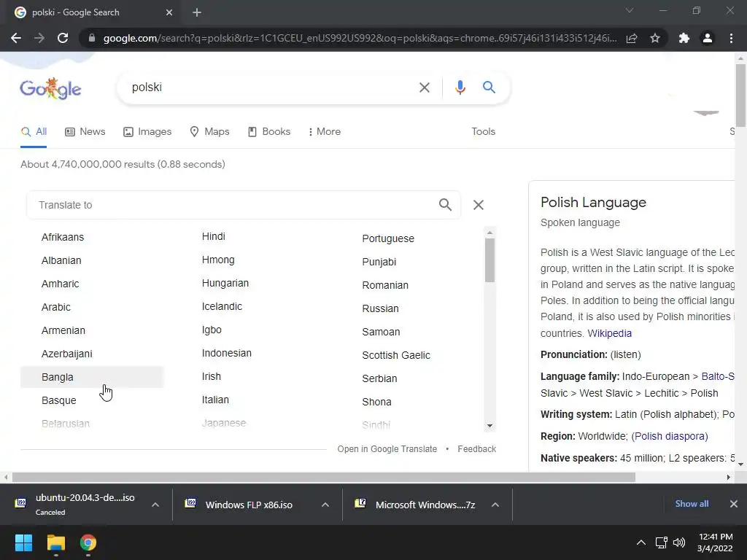Open the search Tools option
The image size is (747, 560).
pos(484,131)
